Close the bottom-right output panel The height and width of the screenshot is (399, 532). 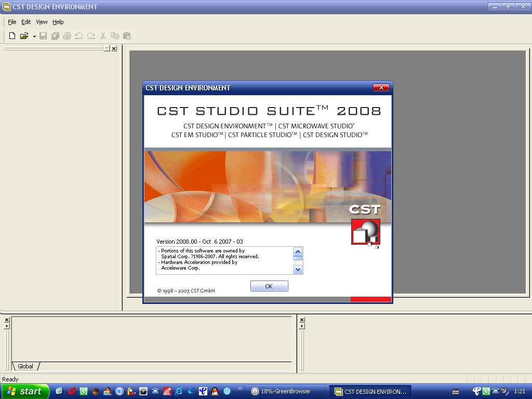pos(302,320)
